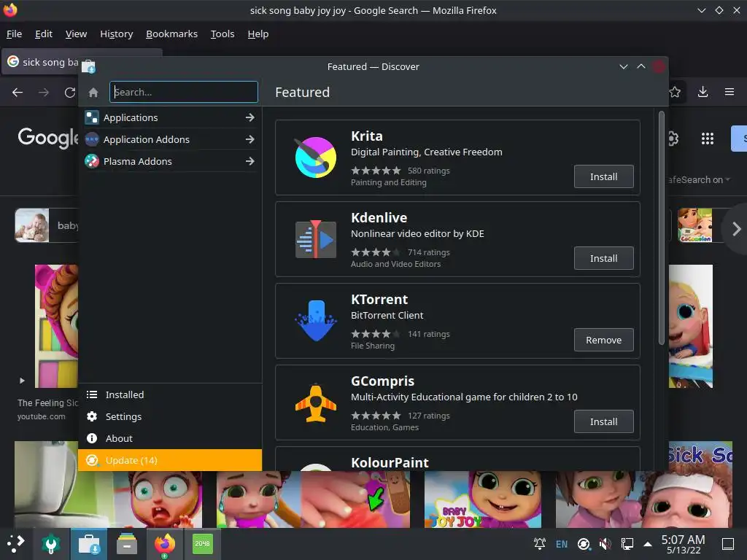This screenshot has width=747, height=560.
Task: Click Kdenlive's 714 ratings text
Action: tap(428, 252)
